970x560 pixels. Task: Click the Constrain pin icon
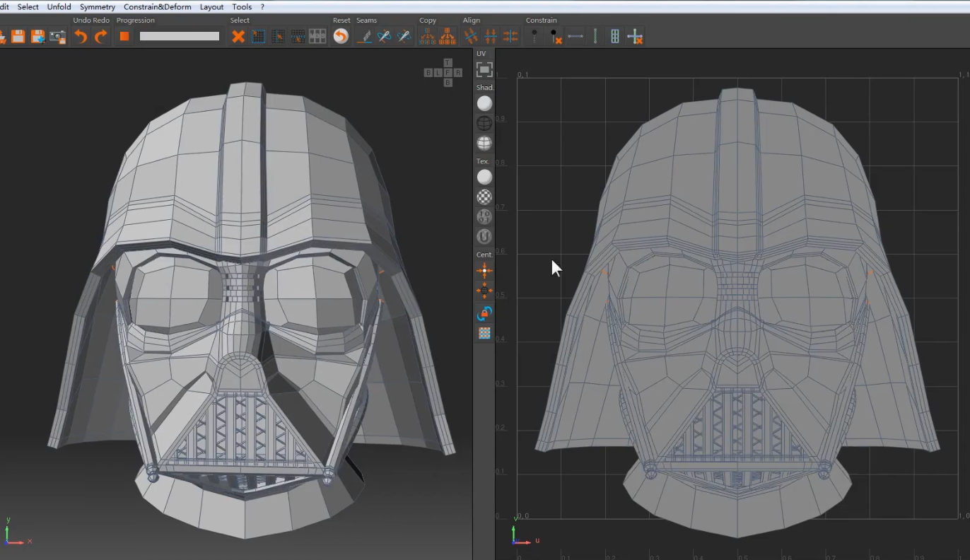coord(534,36)
